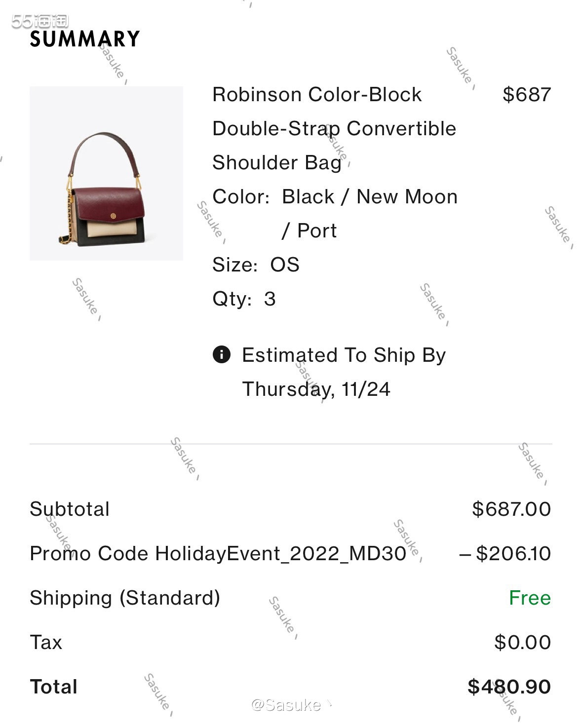Click the Shipping (Standard) label
Viewport: 582px width, 728px height.
(125, 598)
